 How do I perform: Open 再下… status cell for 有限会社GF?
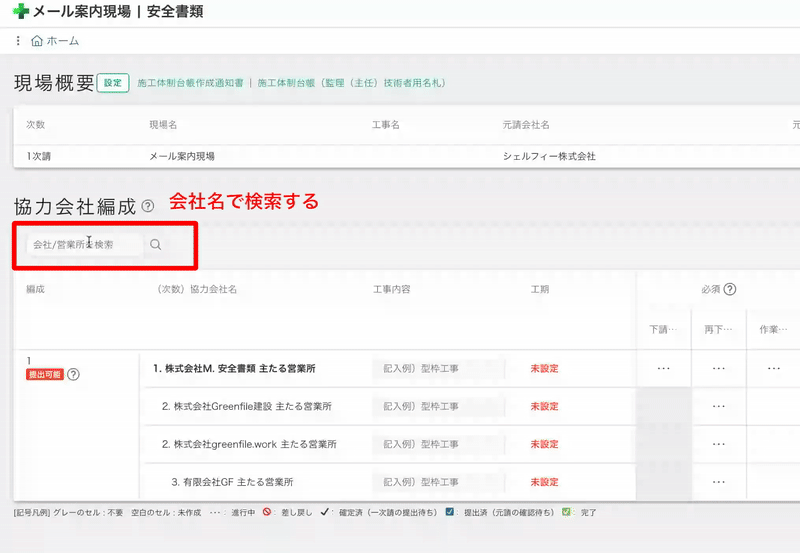pos(719,482)
